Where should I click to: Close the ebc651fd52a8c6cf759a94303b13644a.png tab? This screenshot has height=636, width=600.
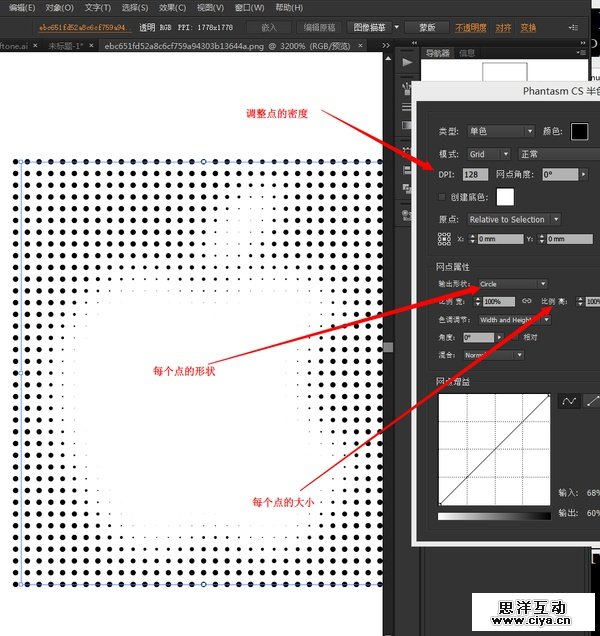click(360, 46)
